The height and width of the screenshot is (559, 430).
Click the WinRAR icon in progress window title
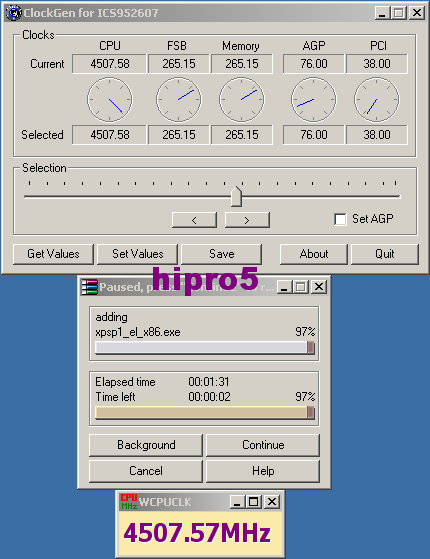point(89,287)
